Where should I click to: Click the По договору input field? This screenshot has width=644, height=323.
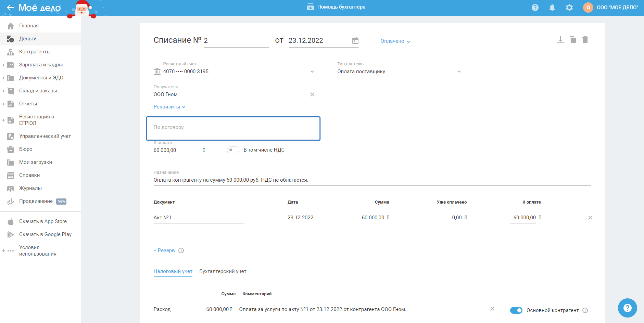point(234,128)
